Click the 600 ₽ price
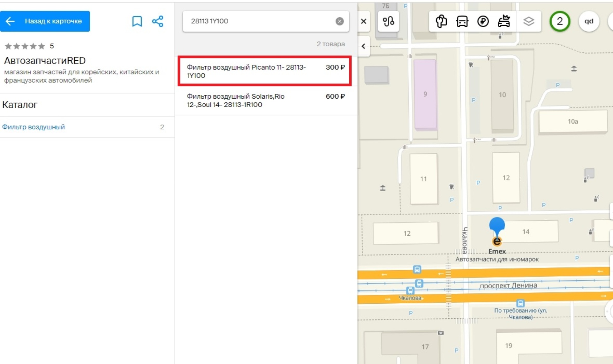Screen dimensions: 613x364 (335, 96)
